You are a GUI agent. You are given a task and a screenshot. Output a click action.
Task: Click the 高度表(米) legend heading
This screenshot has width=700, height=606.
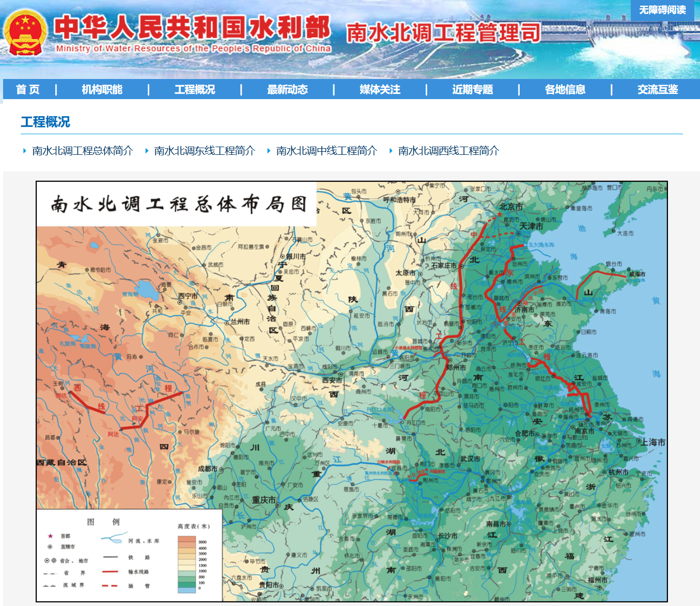[x=193, y=526]
